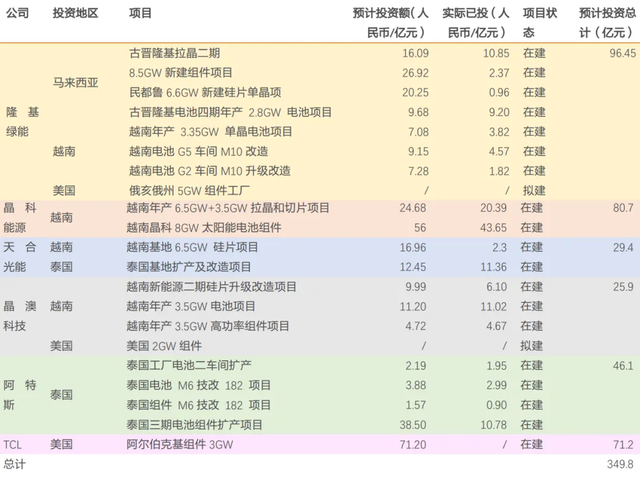
Task: Select the 43.65 actual invested value
Action: (493, 227)
